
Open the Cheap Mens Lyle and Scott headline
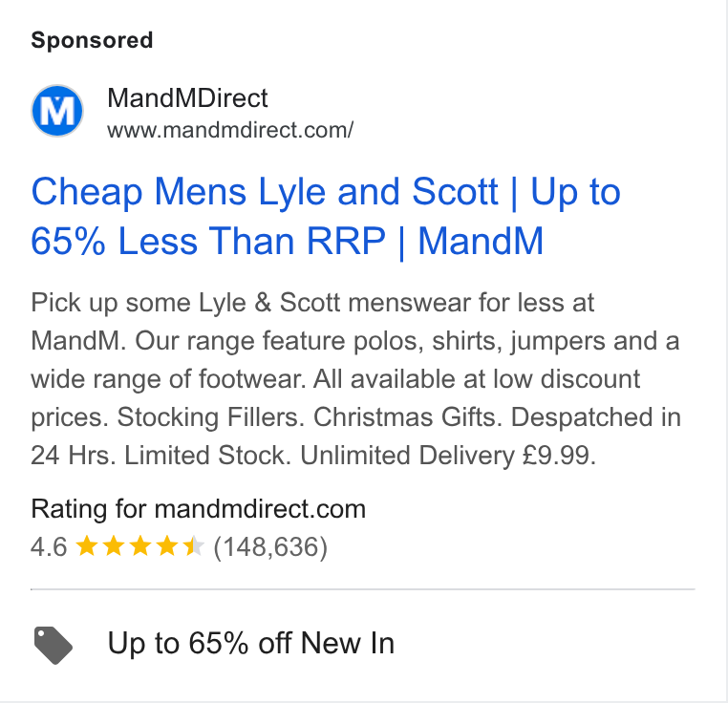coord(326,217)
